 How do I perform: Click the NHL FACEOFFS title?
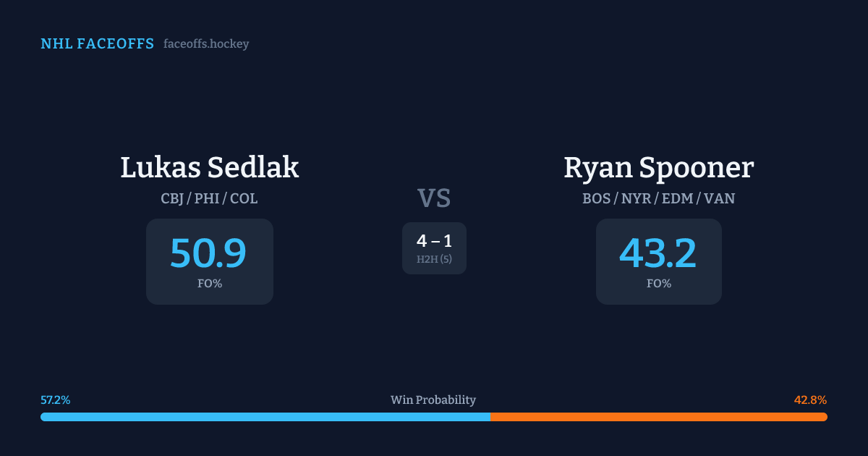97,44
